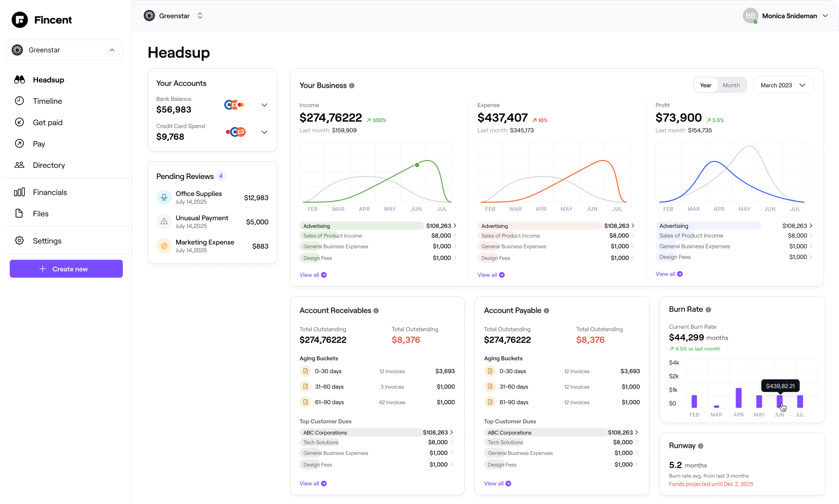
Task: Open ABC Corporations arrow in Account Receivables
Action: 452,432
